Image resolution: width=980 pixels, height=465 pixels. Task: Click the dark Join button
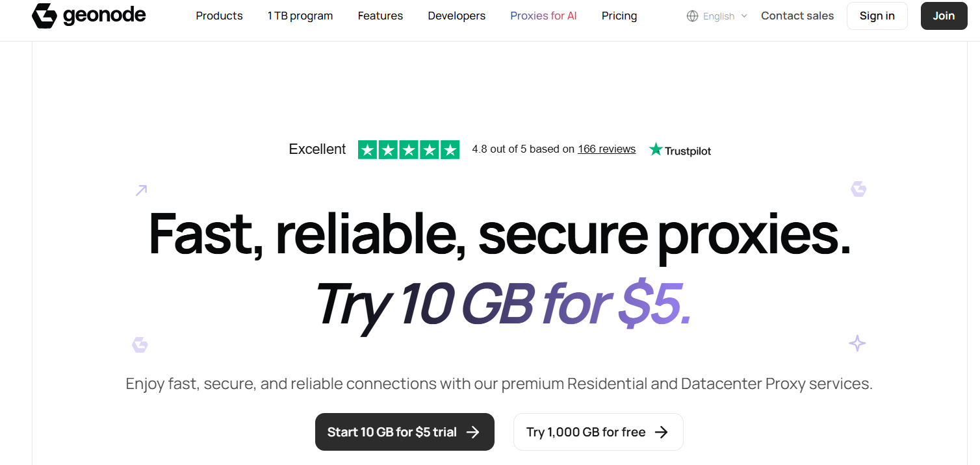(x=944, y=16)
